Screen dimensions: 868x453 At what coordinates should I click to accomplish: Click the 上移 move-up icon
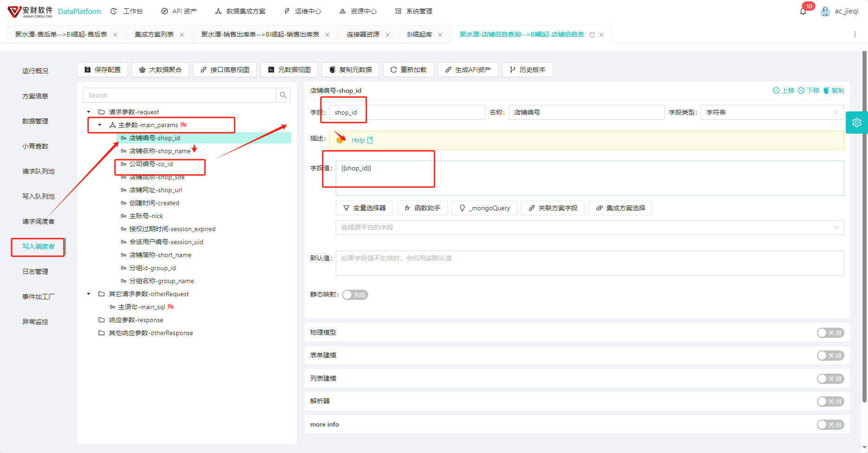tap(776, 91)
